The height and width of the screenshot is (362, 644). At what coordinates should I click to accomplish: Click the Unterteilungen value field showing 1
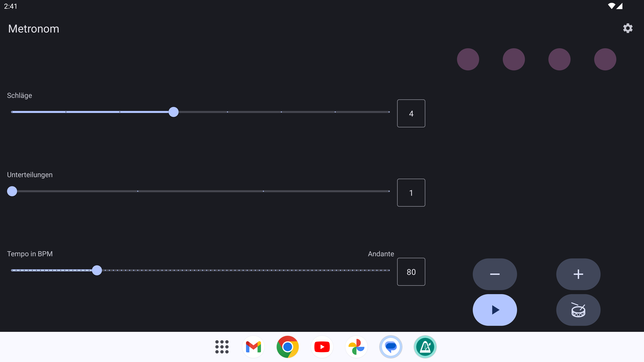[x=411, y=193]
